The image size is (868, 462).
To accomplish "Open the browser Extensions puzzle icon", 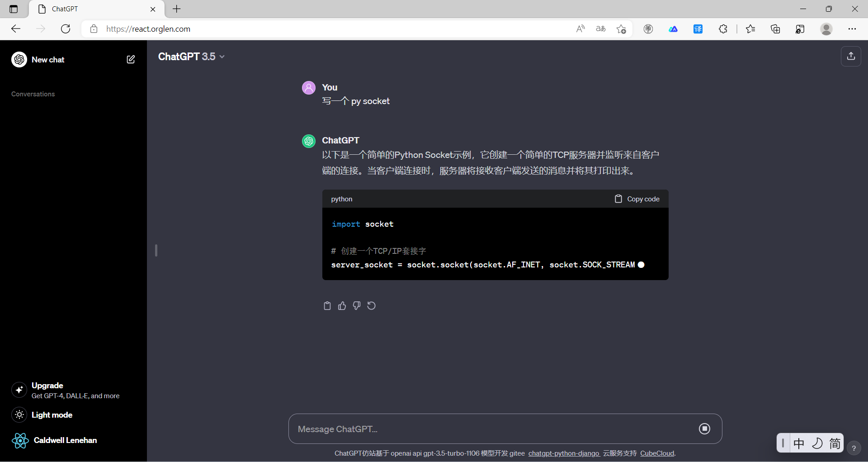I will (723, 29).
